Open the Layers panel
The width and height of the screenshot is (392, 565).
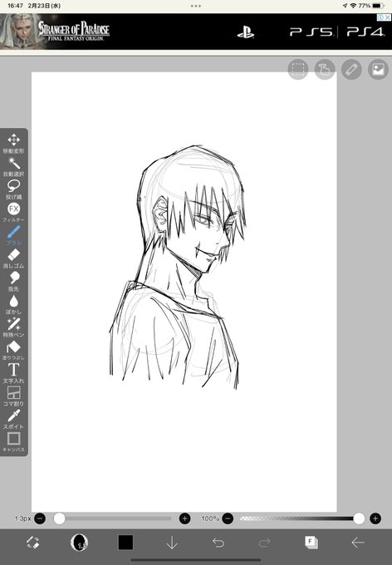[311, 543]
